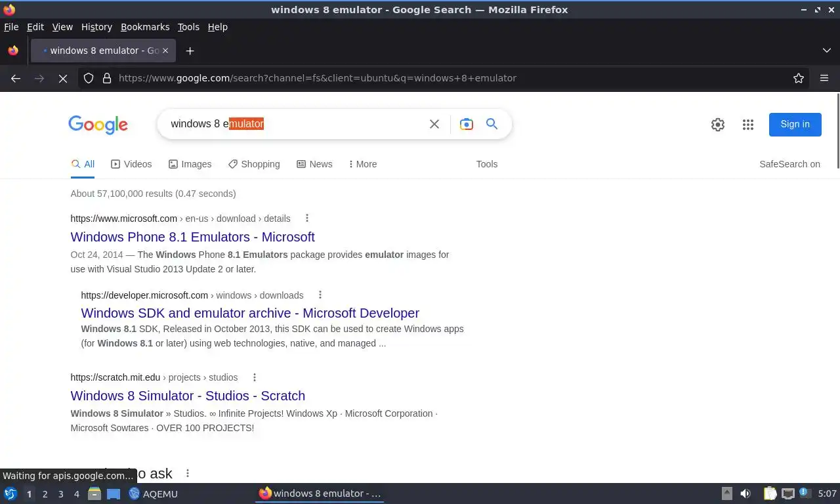Switch to workspace 2 in the pager
The image size is (840, 504).
[45, 494]
